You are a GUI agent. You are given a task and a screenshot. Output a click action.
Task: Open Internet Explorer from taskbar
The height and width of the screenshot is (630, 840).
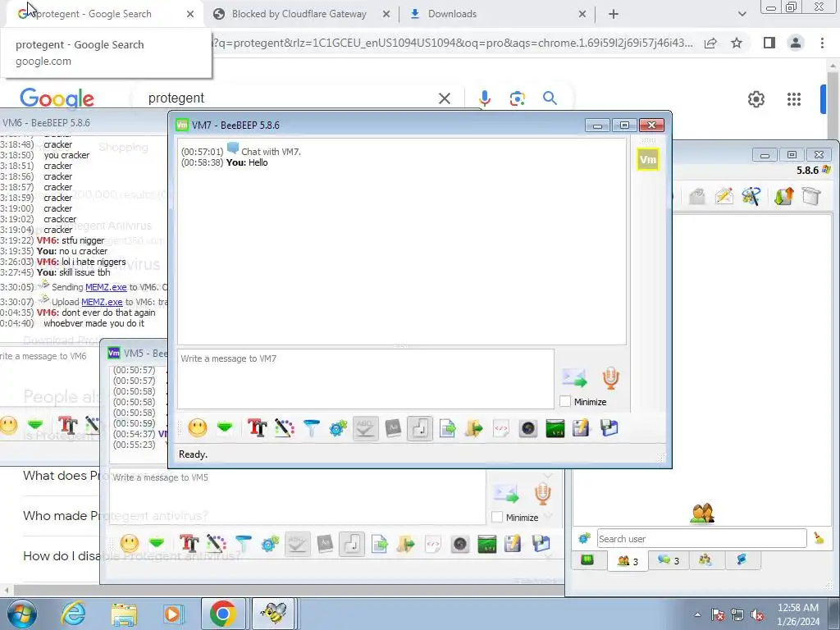click(73, 614)
